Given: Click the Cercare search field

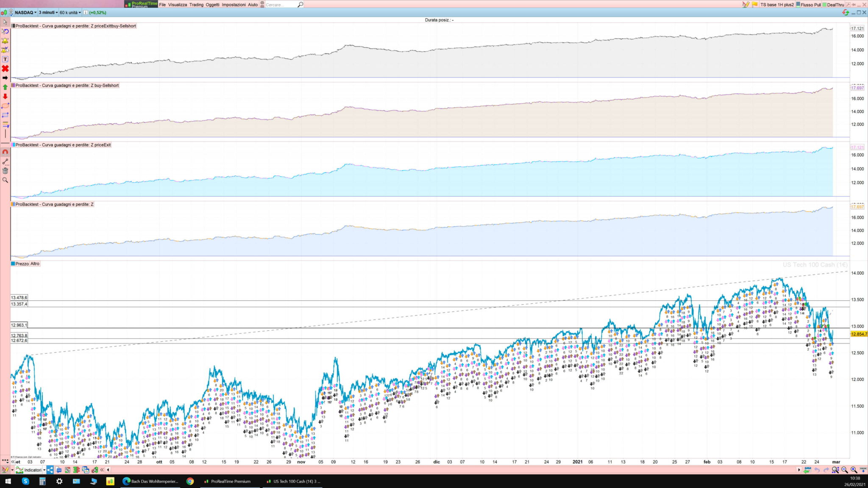Looking at the screenshot, I should 280,5.
